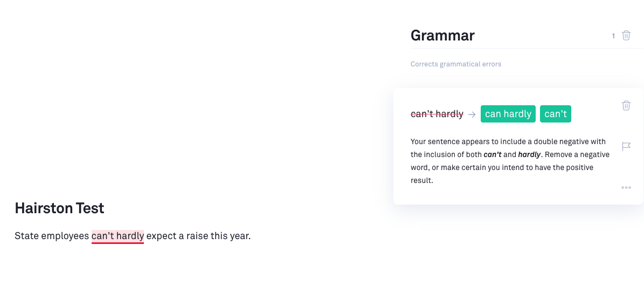This screenshot has width=644, height=292.
Task: Apply the "can't" replacement suggestion
Action: click(555, 114)
